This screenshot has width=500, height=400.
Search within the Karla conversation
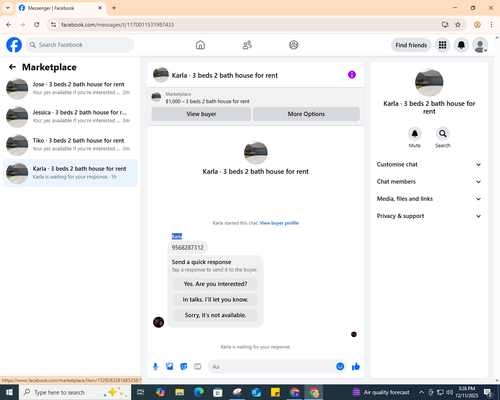click(443, 134)
